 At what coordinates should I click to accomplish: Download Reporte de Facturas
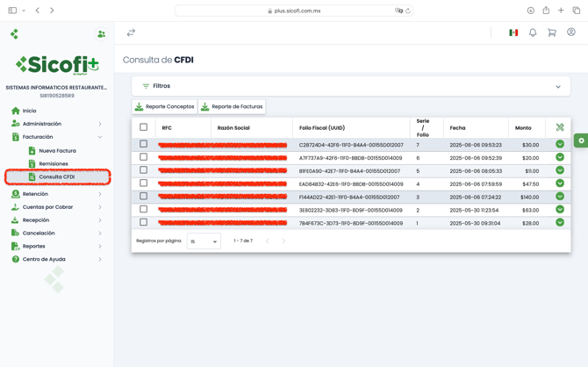pyautogui.click(x=232, y=106)
